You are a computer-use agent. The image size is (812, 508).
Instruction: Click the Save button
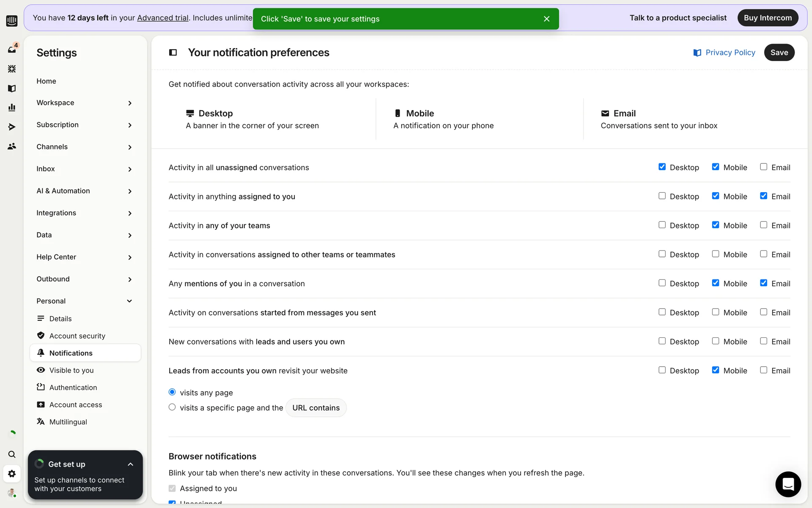(x=779, y=52)
